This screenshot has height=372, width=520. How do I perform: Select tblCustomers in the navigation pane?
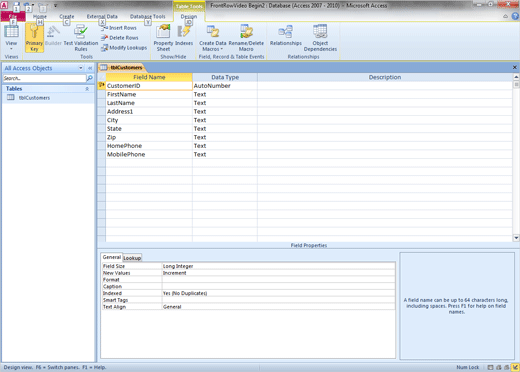click(34, 98)
